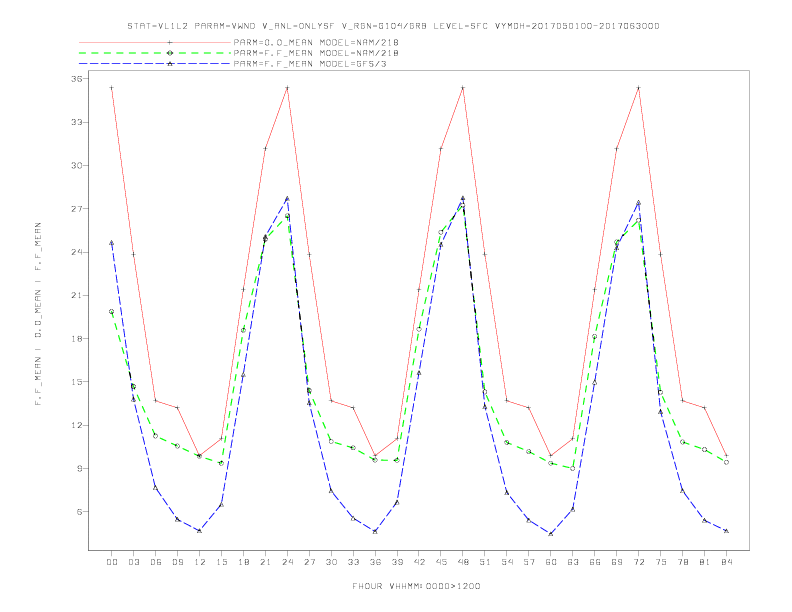Image resolution: width=792 pixels, height=612 pixels.
Task: Click x-axis forecast hour label 42
Action: (x=419, y=562)
